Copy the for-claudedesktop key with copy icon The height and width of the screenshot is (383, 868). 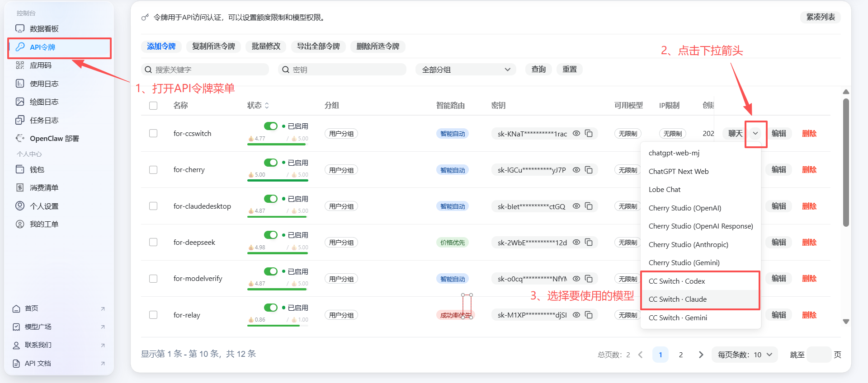[x=589, y=206]
